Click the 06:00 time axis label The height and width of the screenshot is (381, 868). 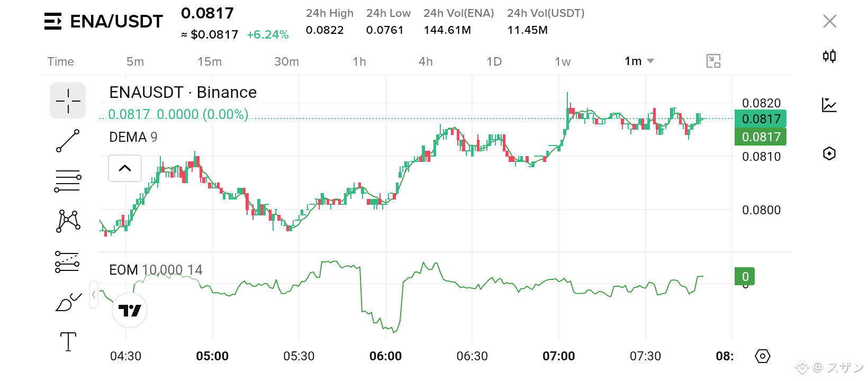point(385,356)
